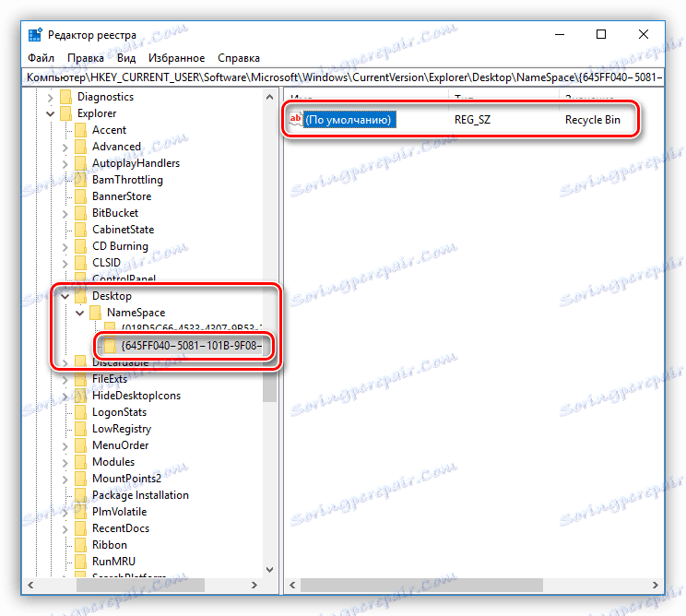
Task: Open the Правка menu
Action: 86,58
